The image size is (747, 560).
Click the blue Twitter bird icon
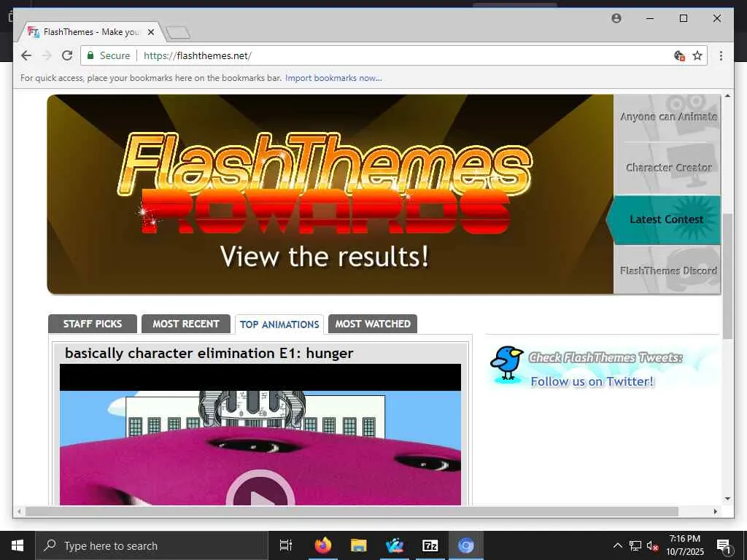pos(507,363)
